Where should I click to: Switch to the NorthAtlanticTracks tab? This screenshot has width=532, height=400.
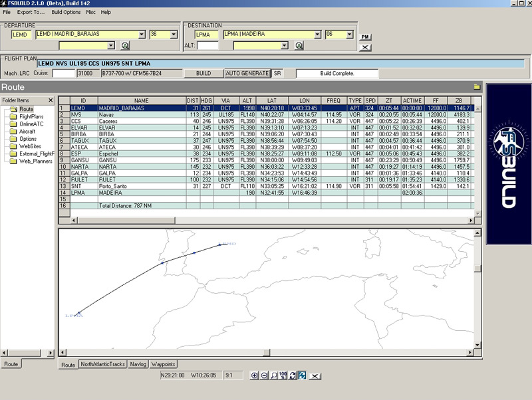tap(103, 364)
